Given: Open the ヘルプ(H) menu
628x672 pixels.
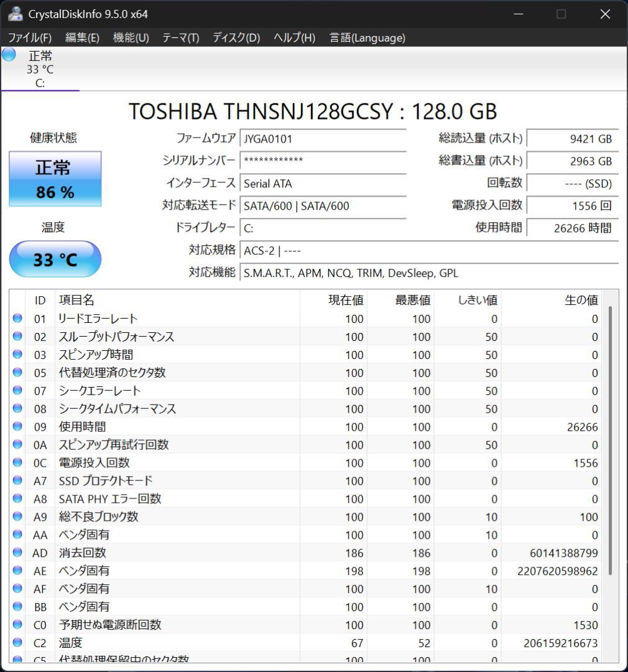Looking at the screenshot, I should [x=294, y=38].
